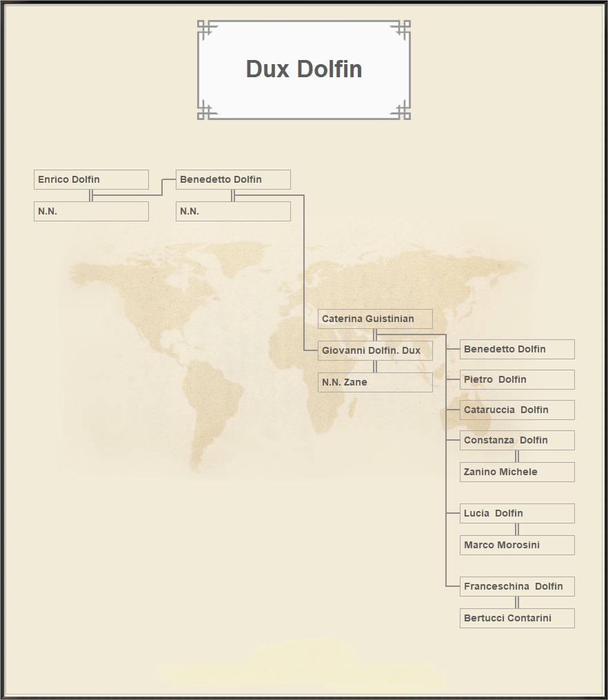Select the Cataruccia Dolfin node
The width and height of the screenshot is (608, 700).
tap(517, 410)
